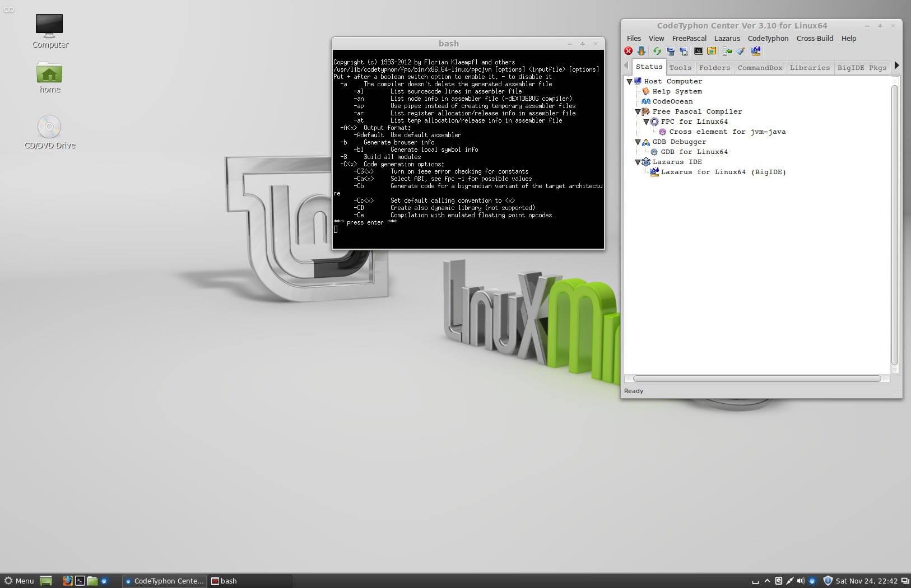Click the 64 ruler build icon

756,51
